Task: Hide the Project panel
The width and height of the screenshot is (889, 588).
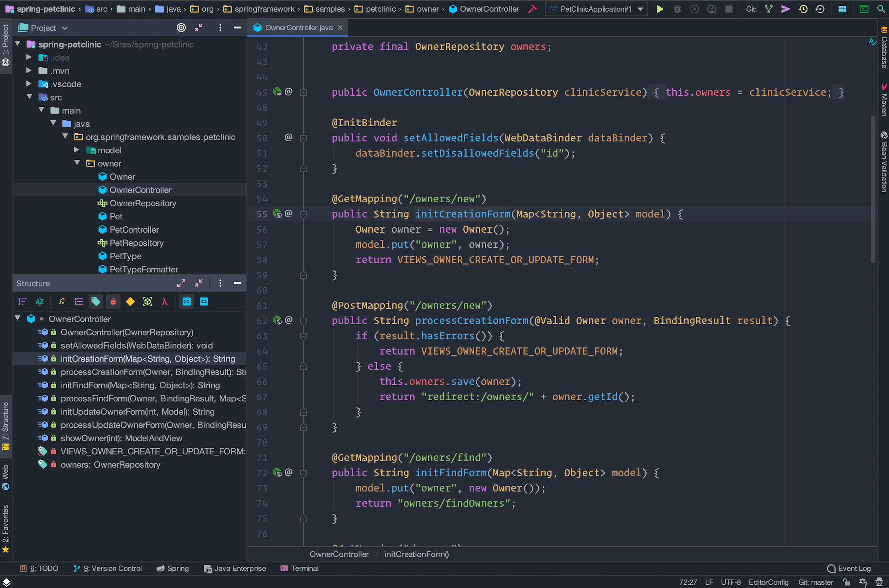Action: [238, 27]
